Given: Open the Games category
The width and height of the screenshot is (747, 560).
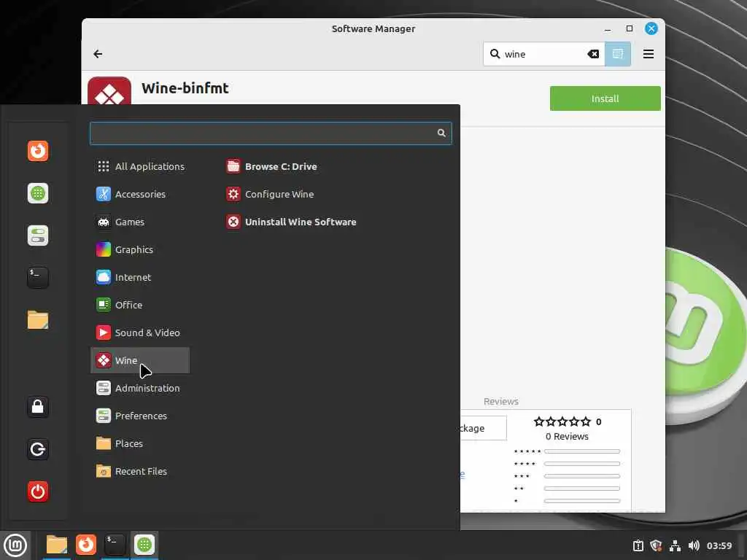Looking at the screenshot, I should click(x=140, y=222).
